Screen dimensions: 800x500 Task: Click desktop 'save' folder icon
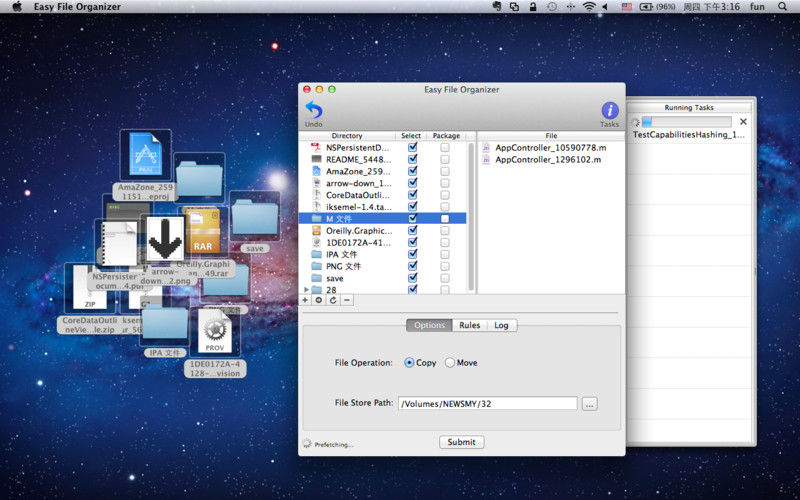[255, 217]
